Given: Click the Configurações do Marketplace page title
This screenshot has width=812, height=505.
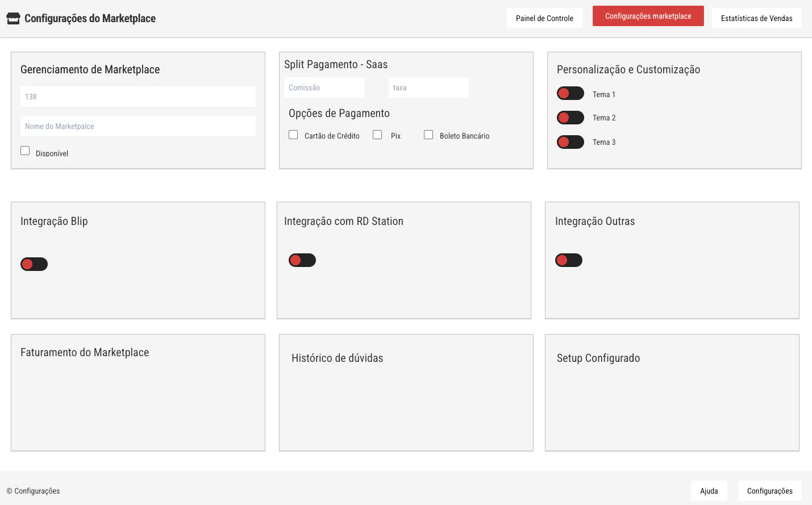Looking at the screenshot, I should click(x=90, y=18).
